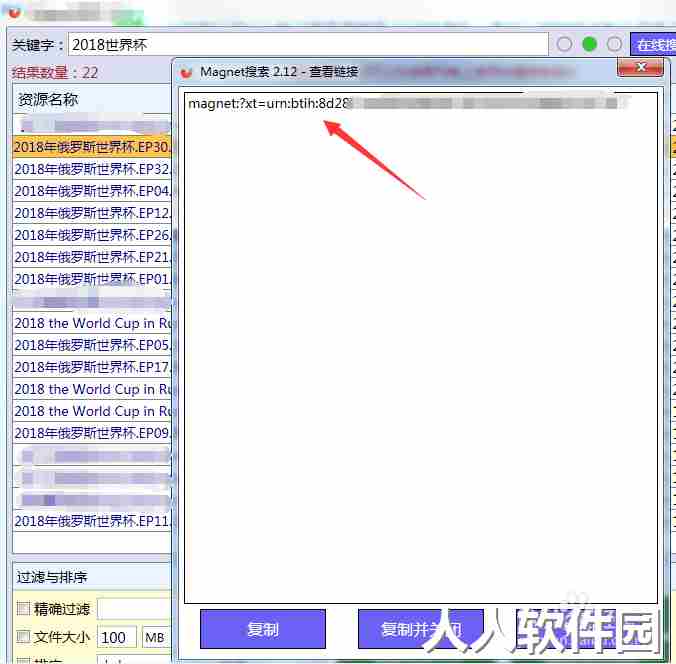Select the green status indicator circle
Image resolution: width=676 pixels, height=664 pixels.
point(589,44)
